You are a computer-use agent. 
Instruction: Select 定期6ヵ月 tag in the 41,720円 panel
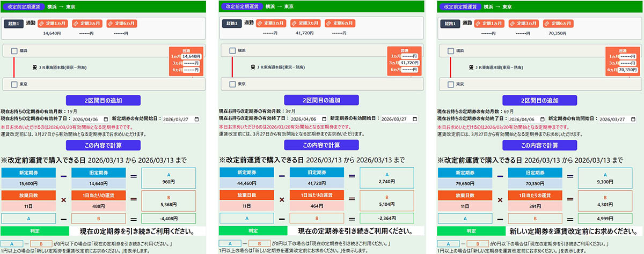pyautogui.click(x=341, y=24)
